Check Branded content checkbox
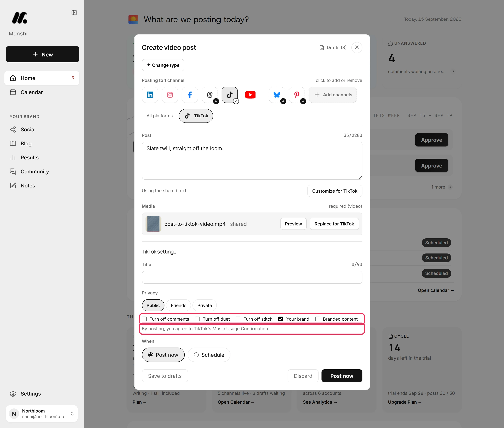The height and width of the screenshot is (428, 504). coord(318,319)
